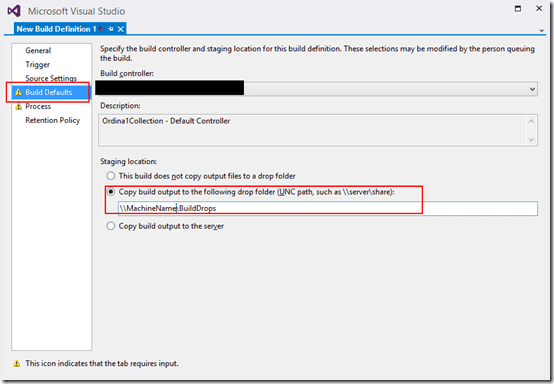
Task: Select copy to drop folder radio button
Action: (x=111, y=192)
